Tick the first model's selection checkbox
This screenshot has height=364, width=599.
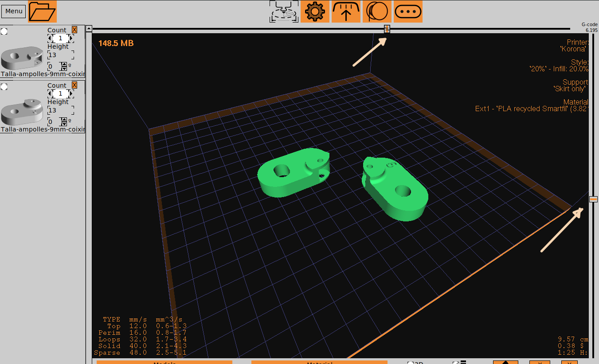[x=4, y=31]
